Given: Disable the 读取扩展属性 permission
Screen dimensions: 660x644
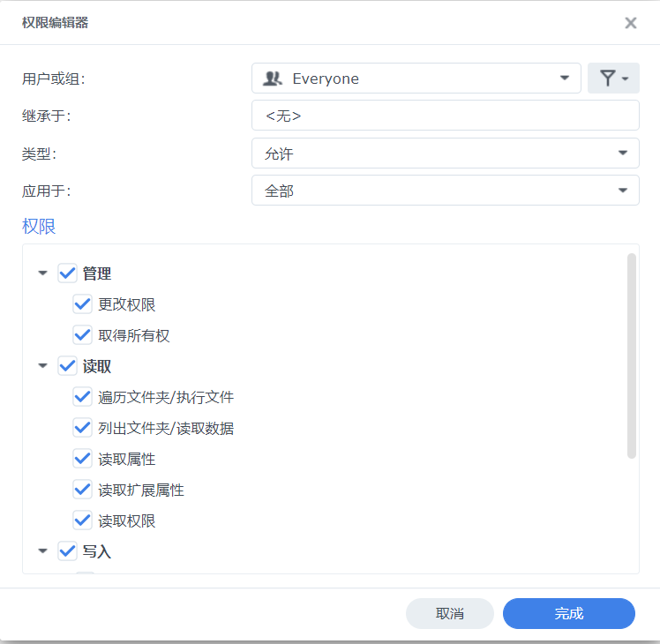Looking at the screenshot, I should point(83,490).
